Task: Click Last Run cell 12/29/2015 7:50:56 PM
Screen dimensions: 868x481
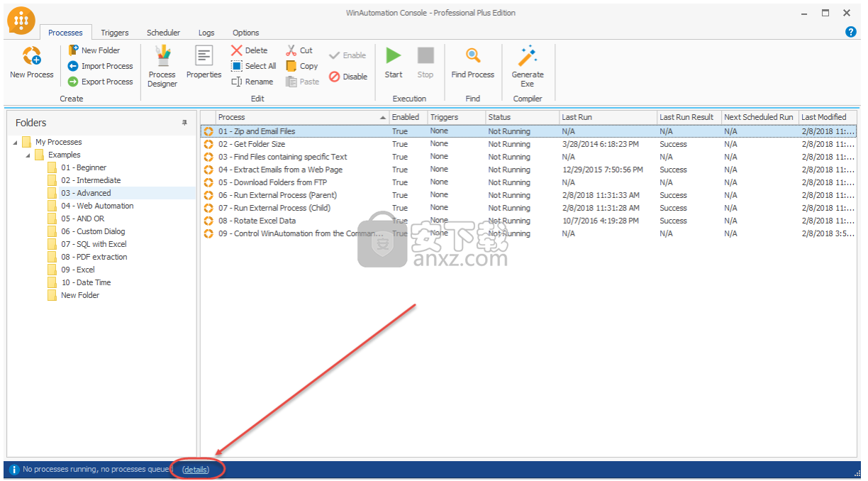Action: (x=602, y=170)
